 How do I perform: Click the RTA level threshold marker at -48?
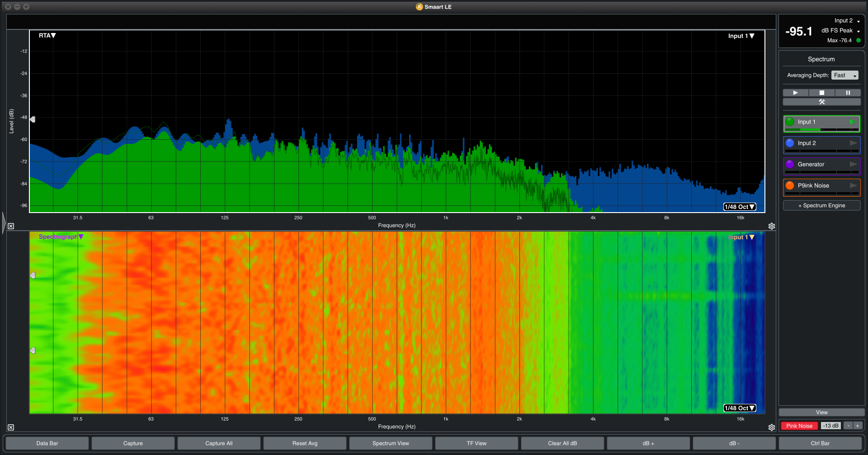[33, 119]
